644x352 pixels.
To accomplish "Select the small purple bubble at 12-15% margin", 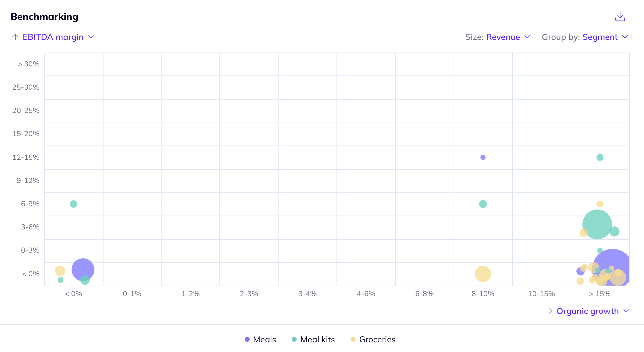I will (x=483, y=157).
